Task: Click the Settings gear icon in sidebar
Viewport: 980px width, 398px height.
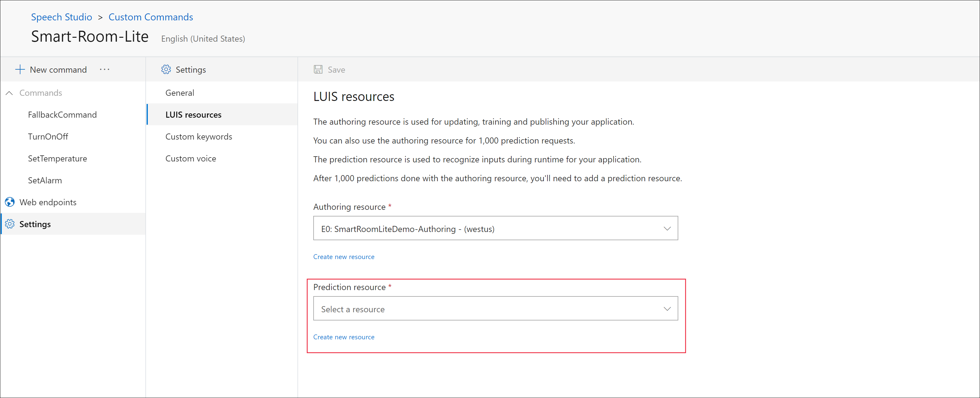Action: click(x=12, y=224)
